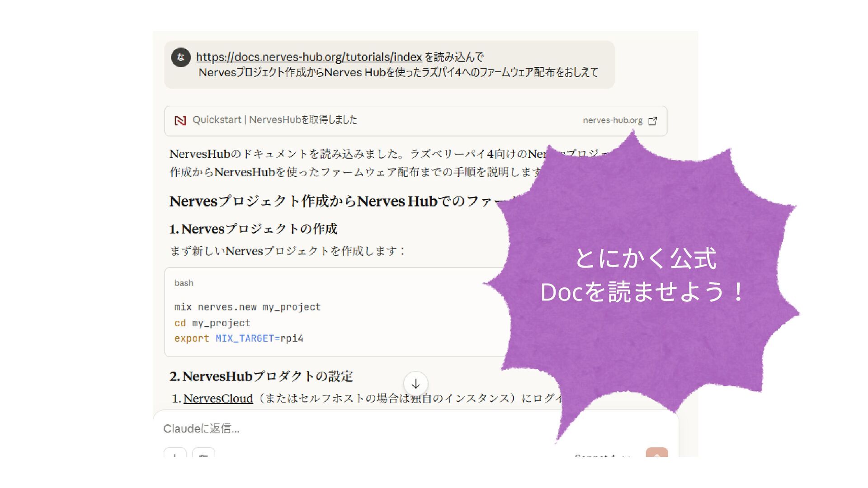The width and height of the screenshot is (868, 488).
Task: Click the NervesHub logo in the fetched card
Action: pos(180,120)
